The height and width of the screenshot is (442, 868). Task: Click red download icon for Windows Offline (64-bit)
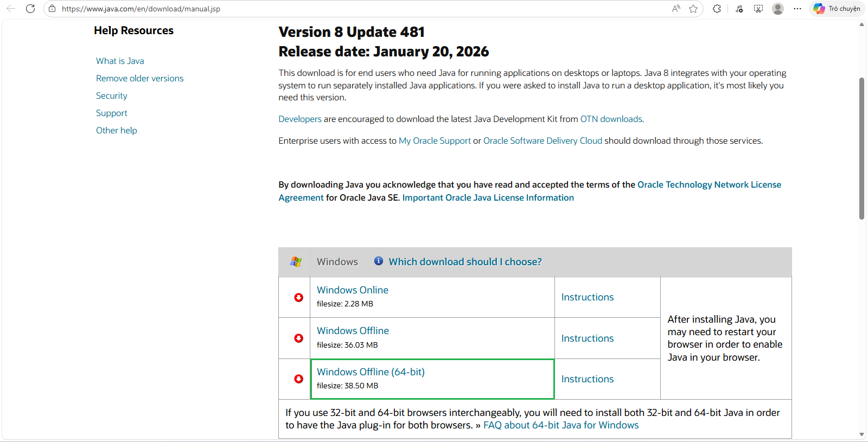[298, 379]
